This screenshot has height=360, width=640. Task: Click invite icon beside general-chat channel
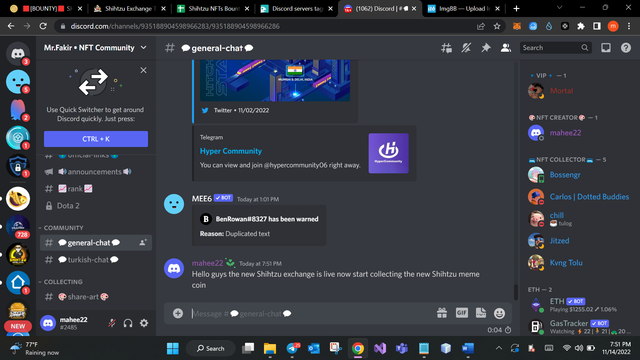(x=142, y=242)
